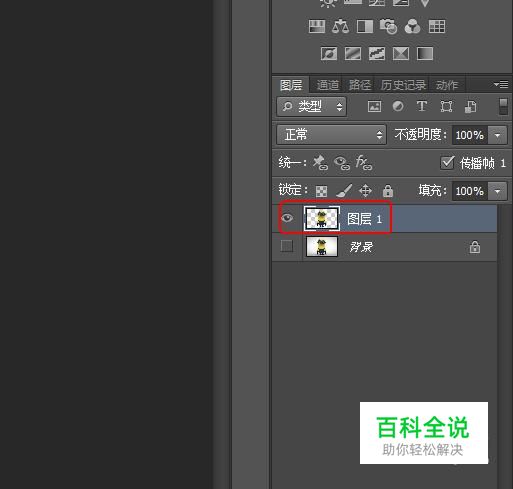This screenshot has height=489, width=513.
Task: Filter for pixel layers
Action: [374, 107]
